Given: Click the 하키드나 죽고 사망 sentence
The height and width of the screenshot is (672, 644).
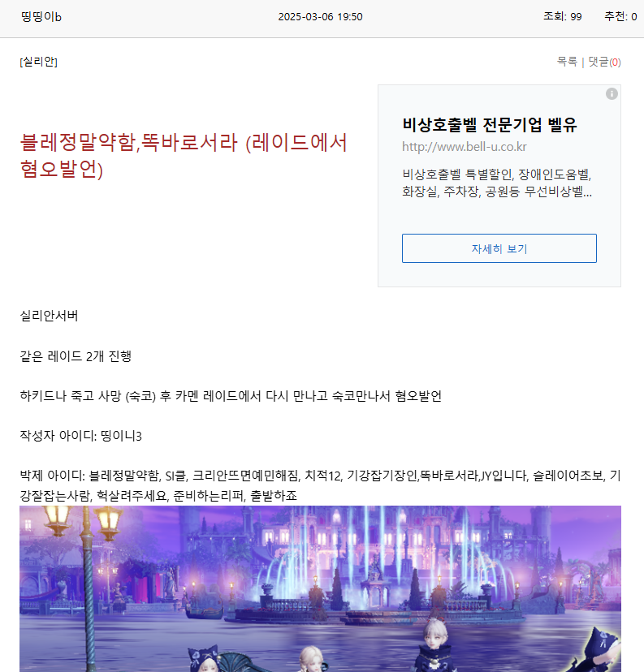Looking at the screenshot, I should [231, 395].
